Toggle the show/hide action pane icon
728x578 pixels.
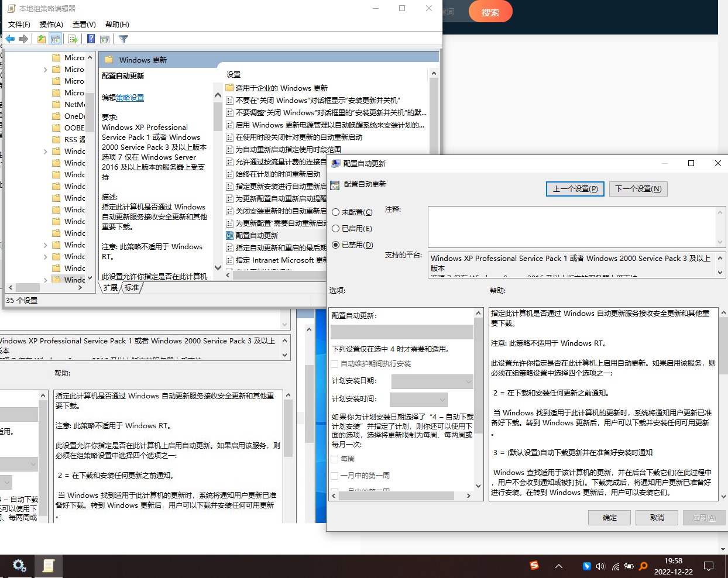(x=105, y=39)
